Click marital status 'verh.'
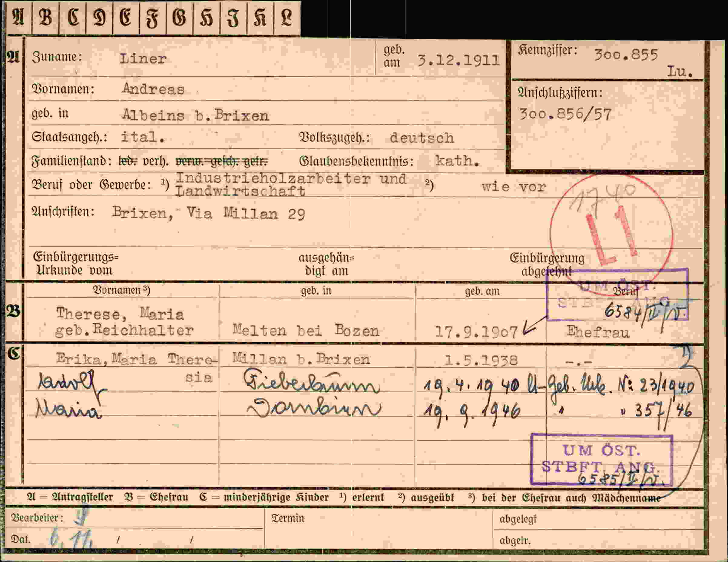 156,161
